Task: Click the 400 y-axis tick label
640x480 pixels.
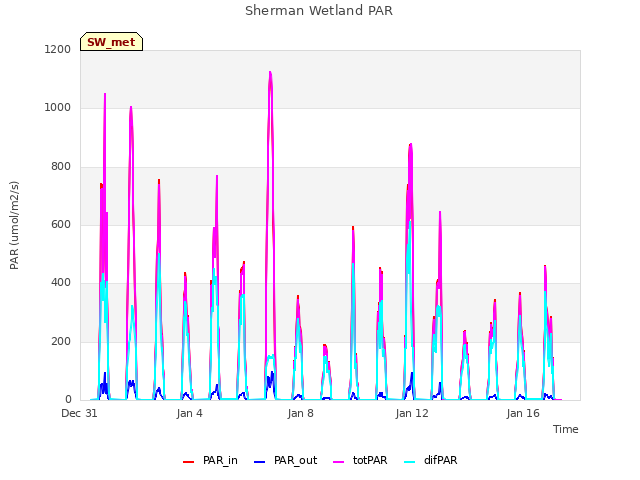Action: tap(61, 283)
